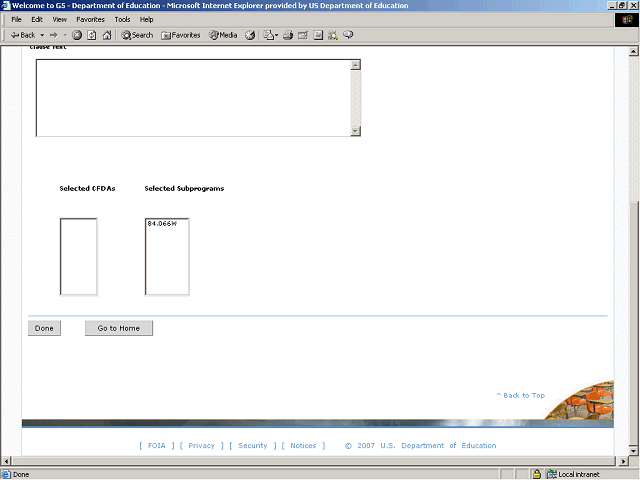Open the Media pane from toolbar
This screenshot has height=480, width=640.
[x=223, y=35]
